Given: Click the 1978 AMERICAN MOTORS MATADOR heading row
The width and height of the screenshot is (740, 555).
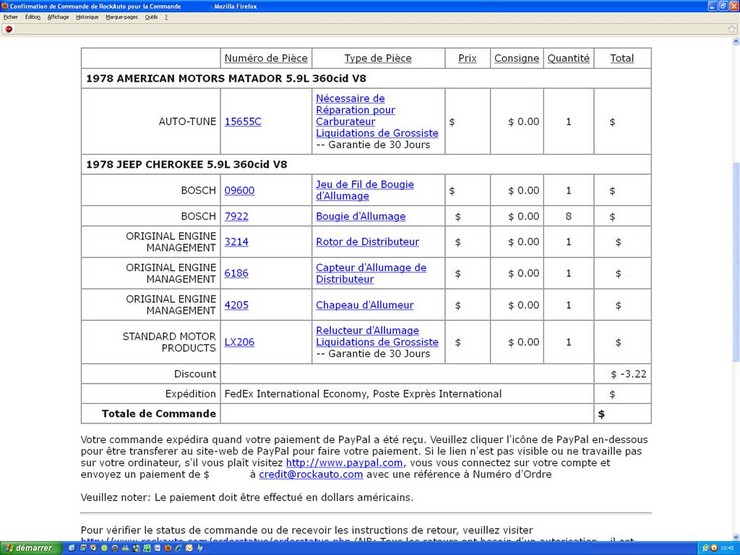Looking at the screenshot, I should [366, 78].
